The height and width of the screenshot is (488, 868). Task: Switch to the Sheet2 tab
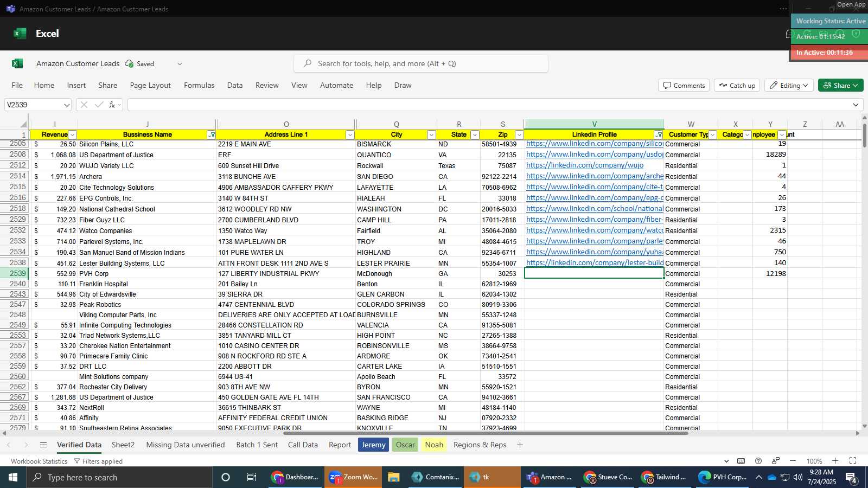pyautogui.click(x=123, y=445)
